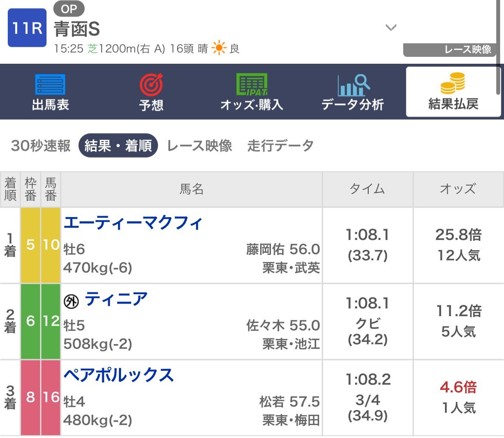Viewport: 504px width, 438px height.
Task: Tap the 11R race number badge
Action: pyautogui.click(x=27, y=28)
